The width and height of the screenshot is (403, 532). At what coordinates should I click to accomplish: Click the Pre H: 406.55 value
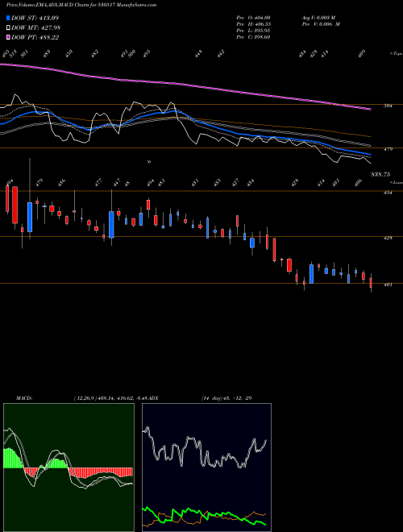[x=253, y=24]
